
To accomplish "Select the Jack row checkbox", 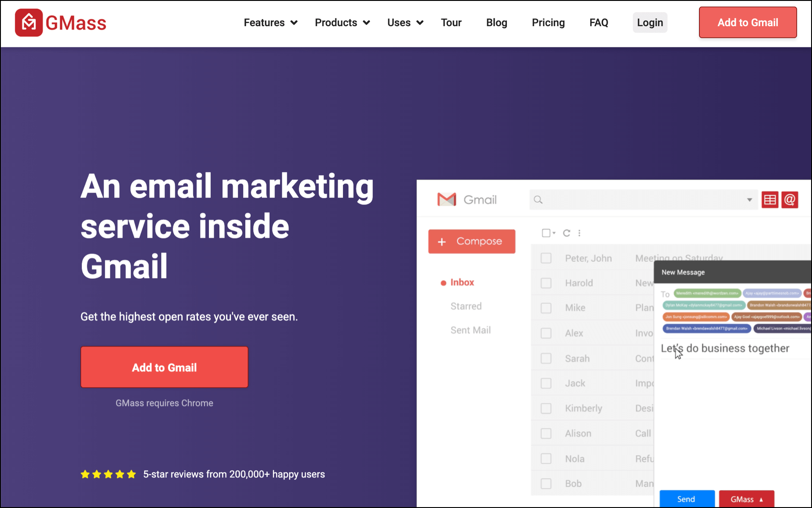I will pyautogui.click(x=546, y=383).
